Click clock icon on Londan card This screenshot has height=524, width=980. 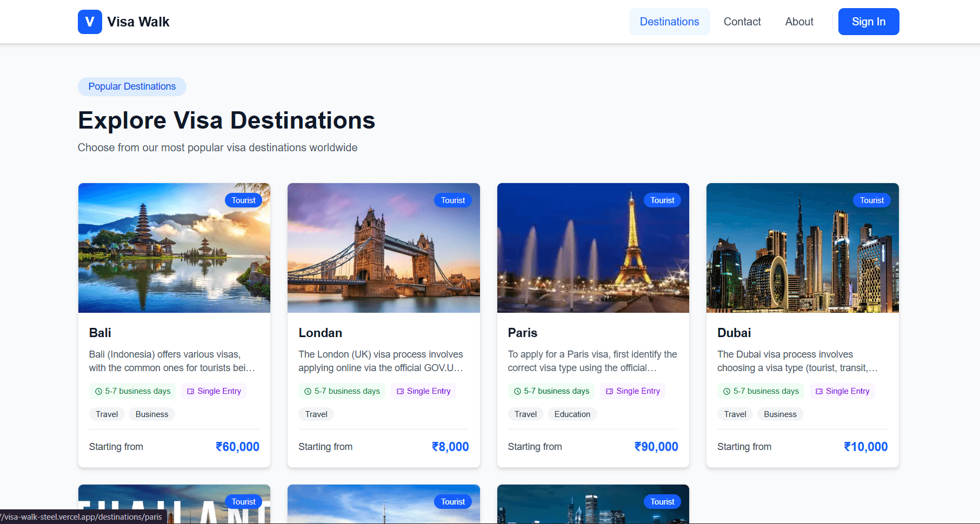point(308,392)
